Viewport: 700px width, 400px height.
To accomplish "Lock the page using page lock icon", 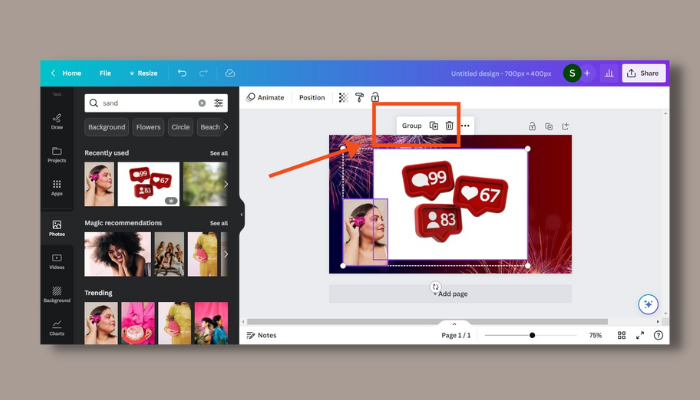I will 532,126.
